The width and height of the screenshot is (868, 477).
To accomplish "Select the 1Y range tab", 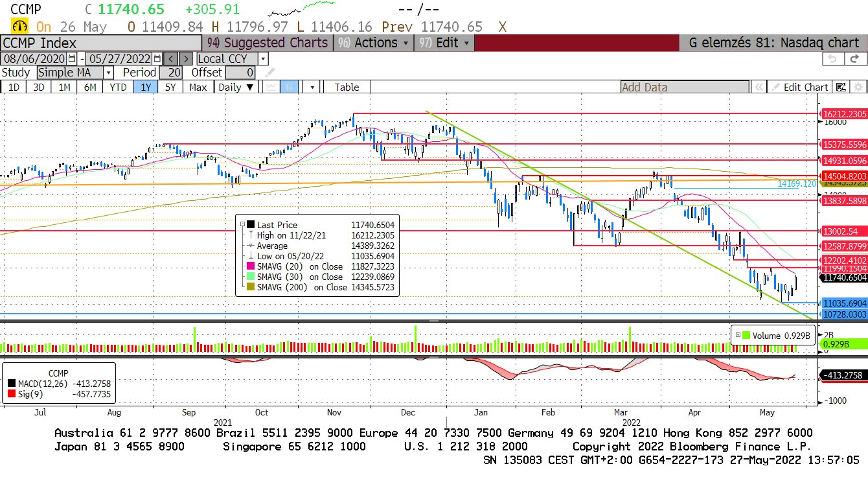I will 146,87.
